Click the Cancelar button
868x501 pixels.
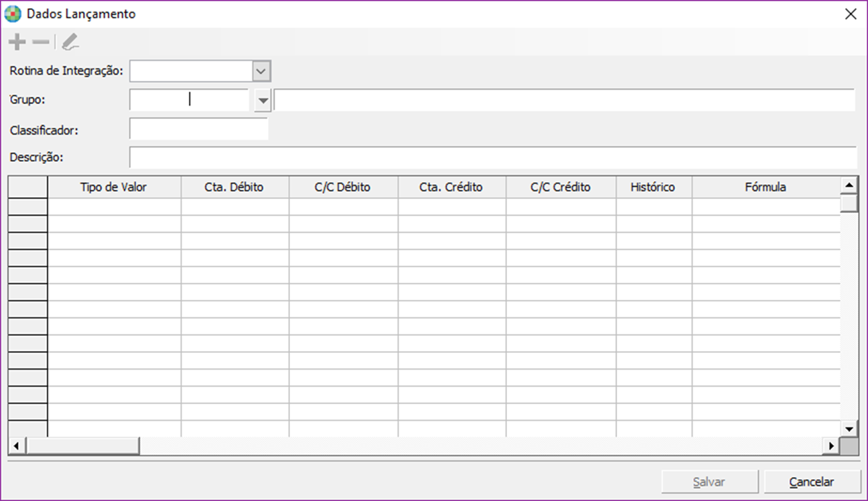coord(812,482)
